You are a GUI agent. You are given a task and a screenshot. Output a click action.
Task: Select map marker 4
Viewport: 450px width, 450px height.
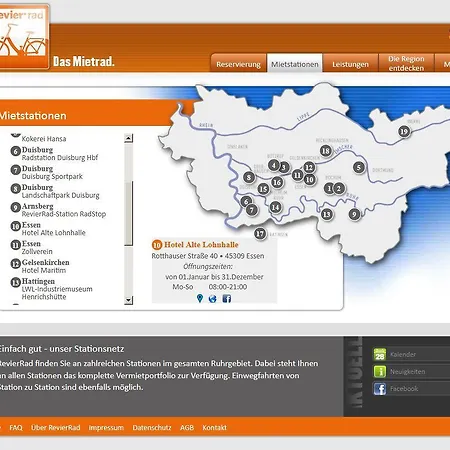click(274, 165)
